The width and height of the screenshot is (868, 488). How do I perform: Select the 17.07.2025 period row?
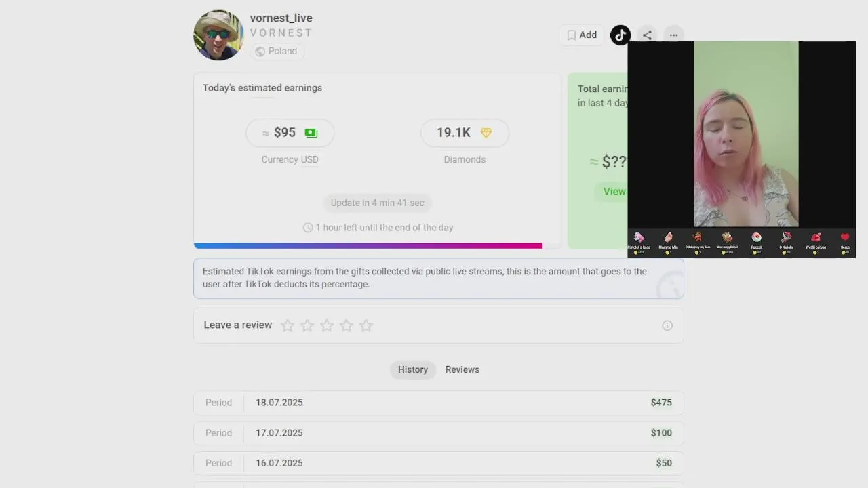click(439, 433)
